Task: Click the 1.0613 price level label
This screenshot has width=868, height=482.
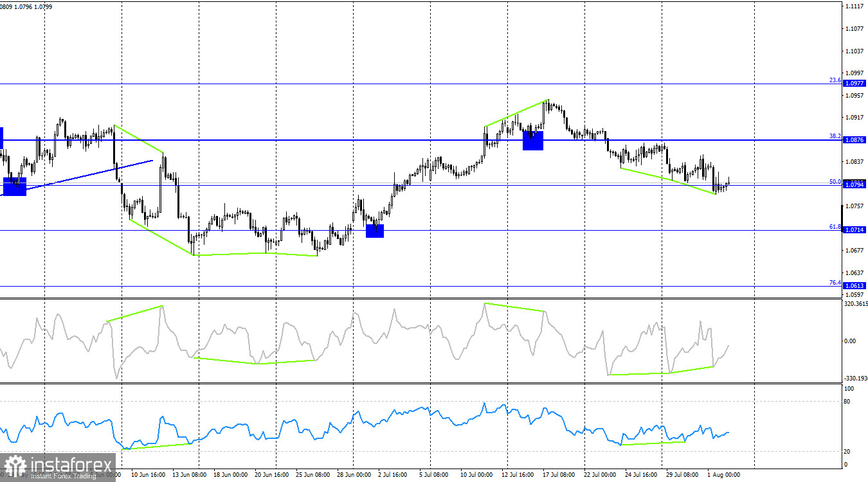Action: pos(854,285)
